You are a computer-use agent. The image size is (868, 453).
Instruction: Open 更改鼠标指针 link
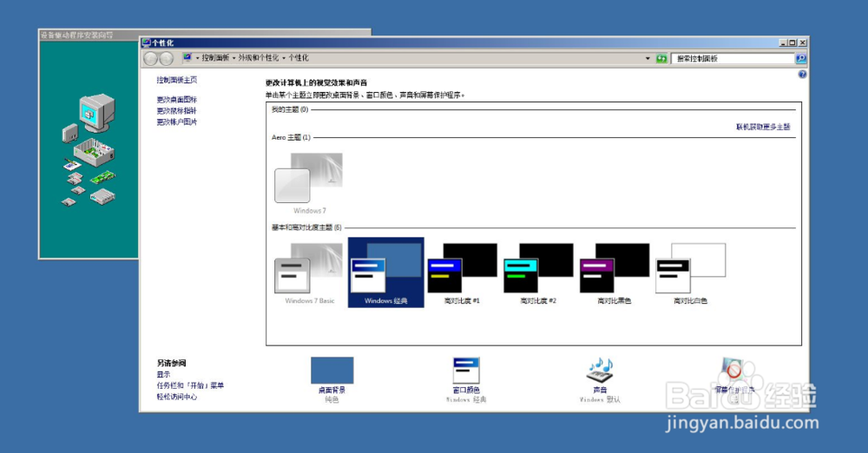point(176,111)
